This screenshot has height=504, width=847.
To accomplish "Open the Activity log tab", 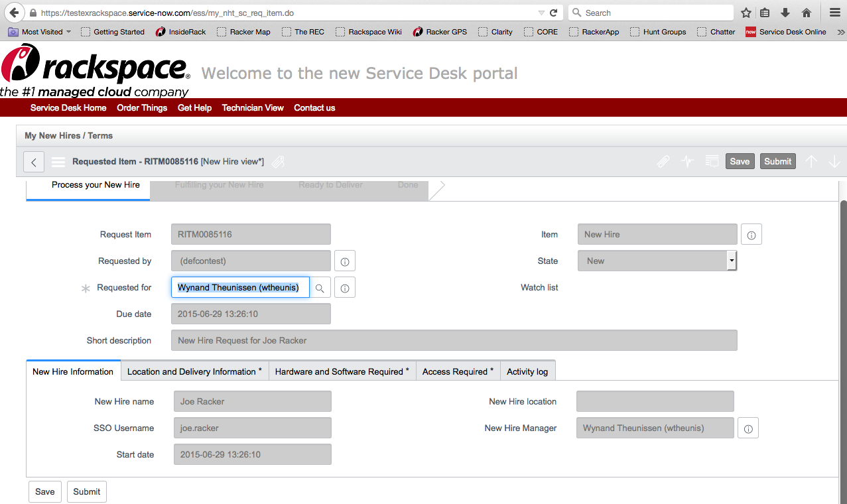I will click(527, 371).
